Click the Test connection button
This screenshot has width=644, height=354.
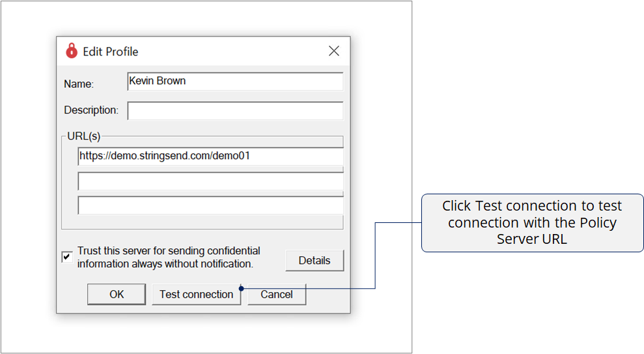pyautogui.click(x=196, y=294)
